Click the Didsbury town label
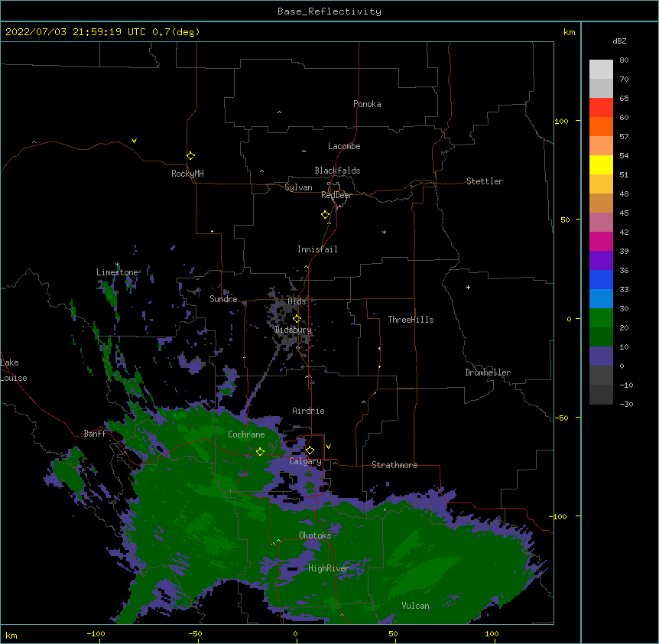Screen dimensions: 659x644 pos(293,330)
